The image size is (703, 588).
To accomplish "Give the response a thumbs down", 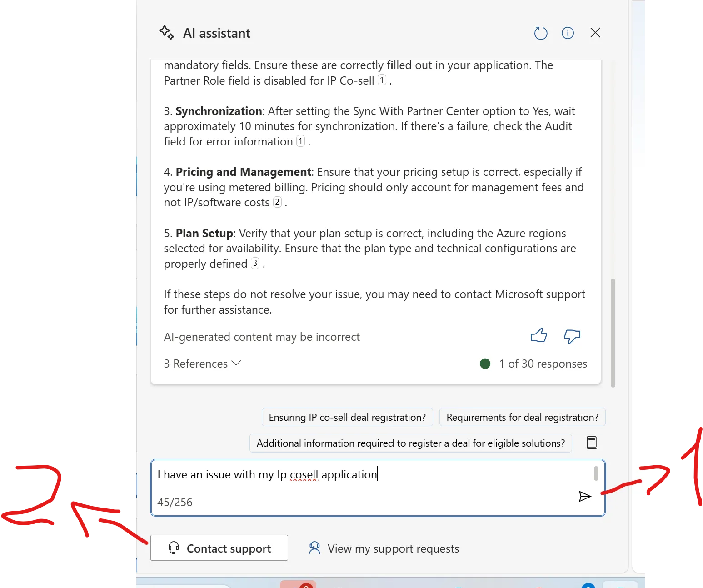I will (x=572, y=336).
